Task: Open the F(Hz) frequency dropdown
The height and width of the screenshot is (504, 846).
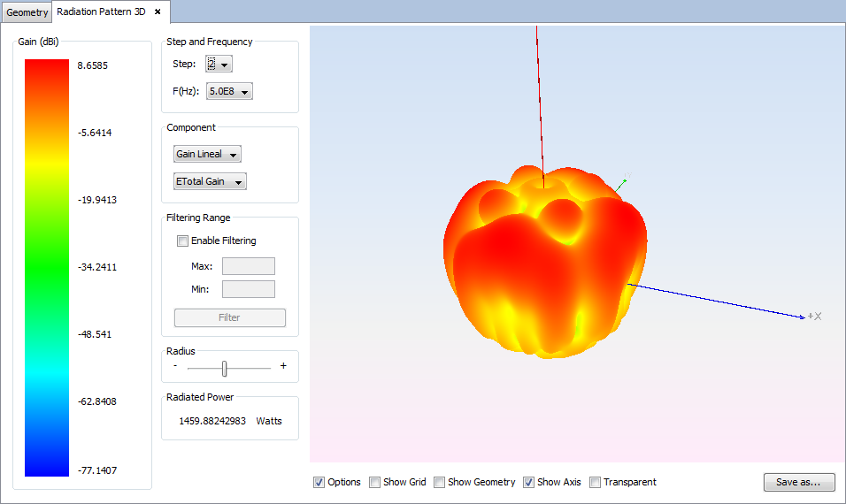Action: click(229, 91)
